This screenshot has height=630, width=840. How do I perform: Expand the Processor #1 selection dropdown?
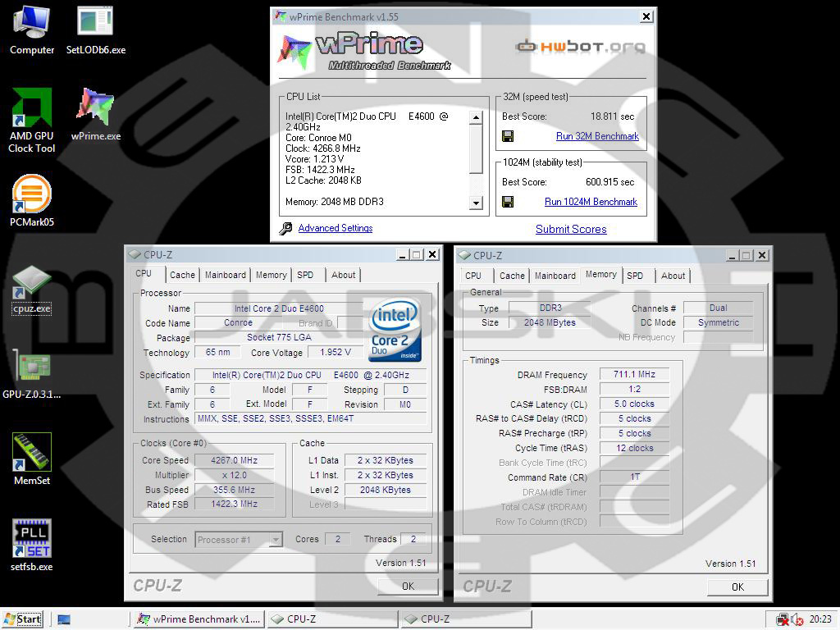click(x=276, y=540)
